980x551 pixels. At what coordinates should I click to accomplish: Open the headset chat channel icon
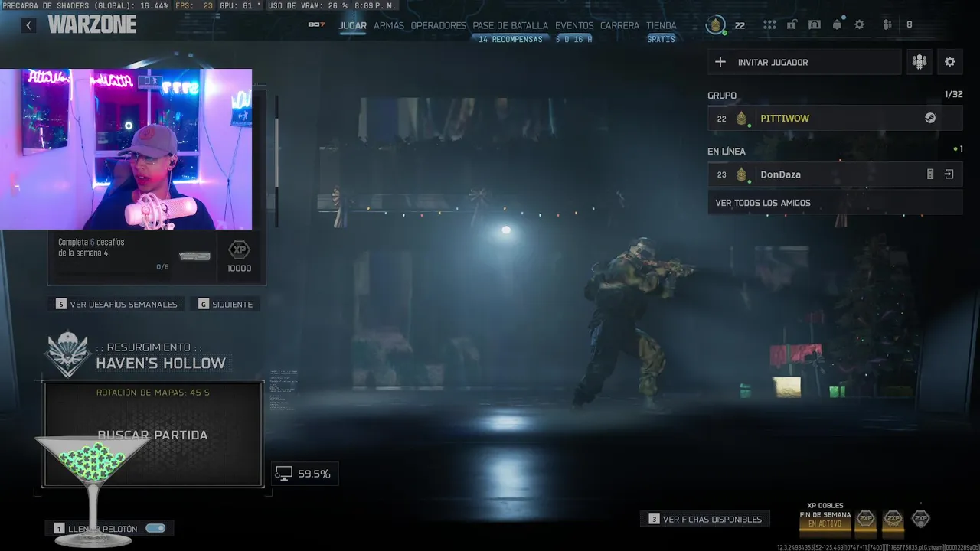coord(814,24)
